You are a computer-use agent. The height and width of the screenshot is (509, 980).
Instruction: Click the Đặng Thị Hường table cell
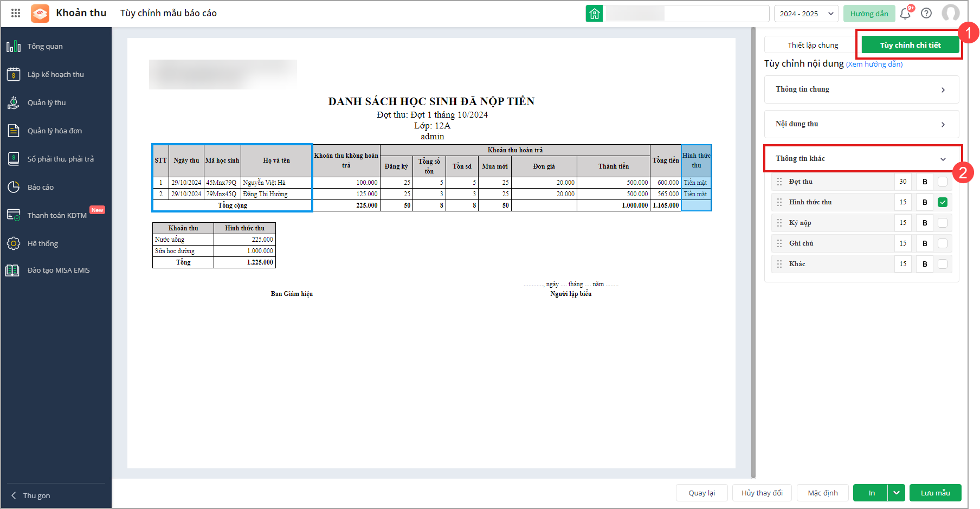(276, 194)
